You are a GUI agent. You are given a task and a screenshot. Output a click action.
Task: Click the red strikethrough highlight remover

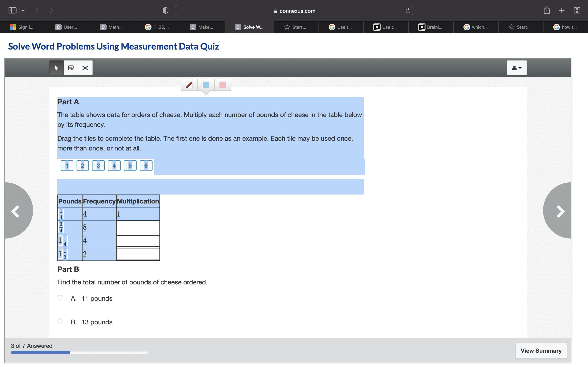pos(189,85)
